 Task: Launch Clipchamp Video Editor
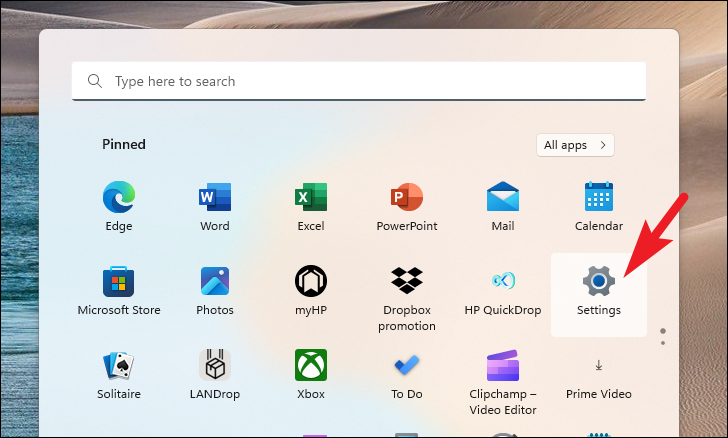(x=503, y=381)
